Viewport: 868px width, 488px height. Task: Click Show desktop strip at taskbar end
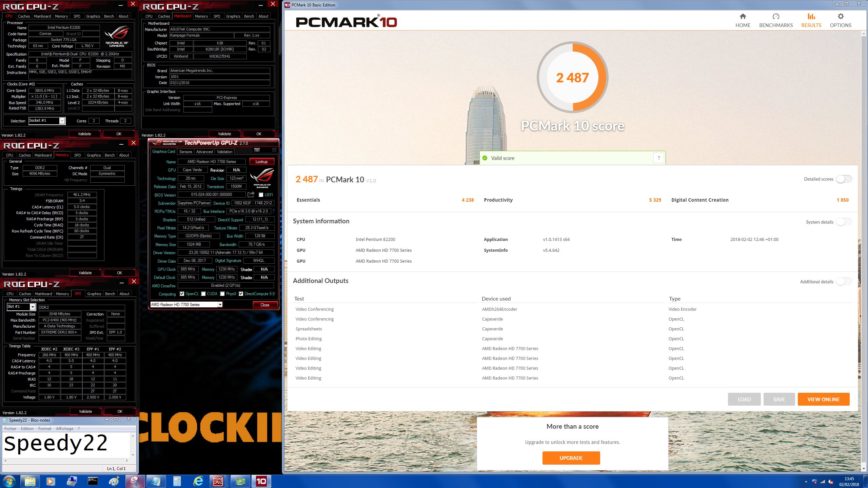tap(866, 481)
